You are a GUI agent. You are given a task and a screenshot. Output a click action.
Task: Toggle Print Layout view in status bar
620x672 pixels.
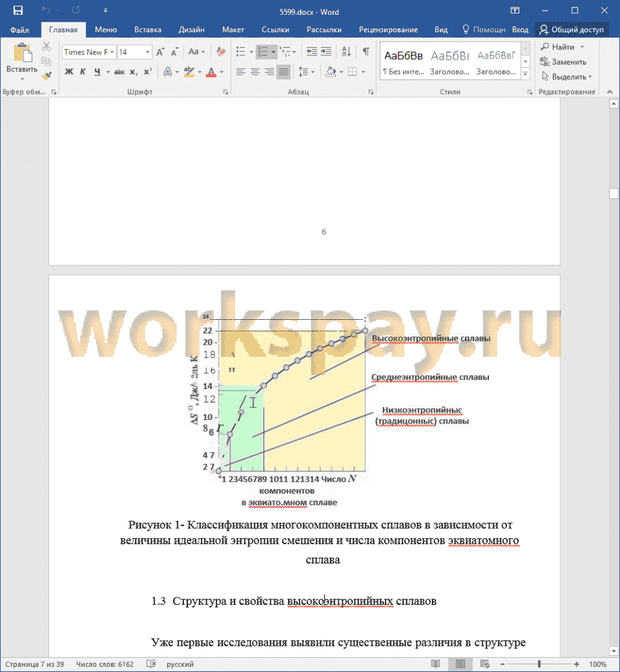point(461,664)
